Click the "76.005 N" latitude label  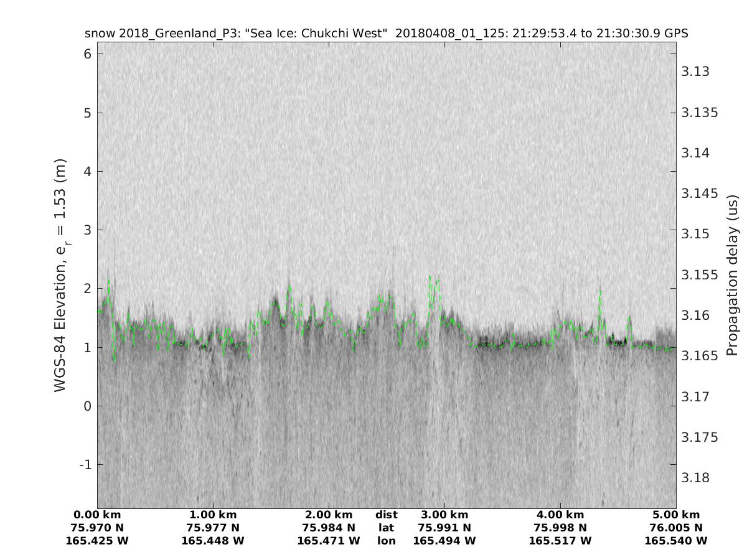676,528
